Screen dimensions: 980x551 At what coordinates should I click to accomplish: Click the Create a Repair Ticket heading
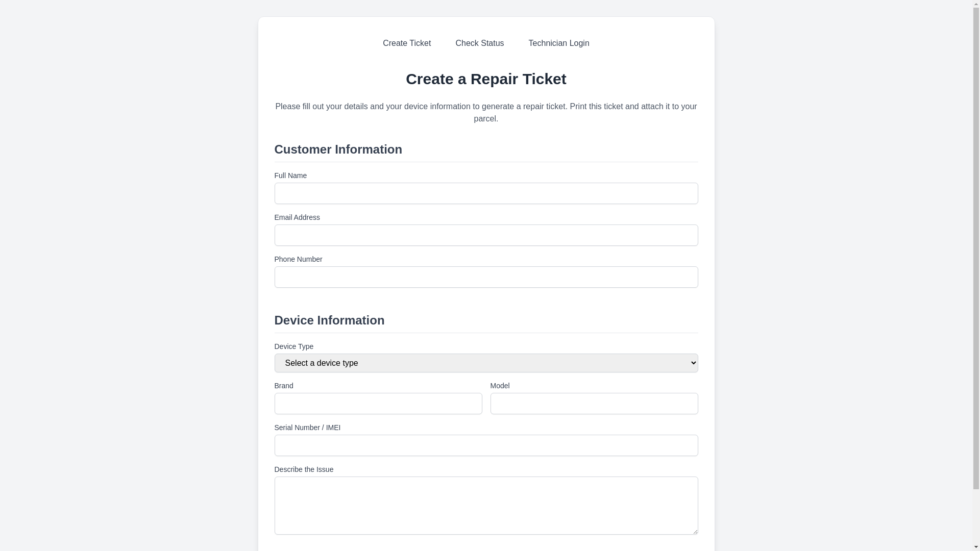(486, 79)
